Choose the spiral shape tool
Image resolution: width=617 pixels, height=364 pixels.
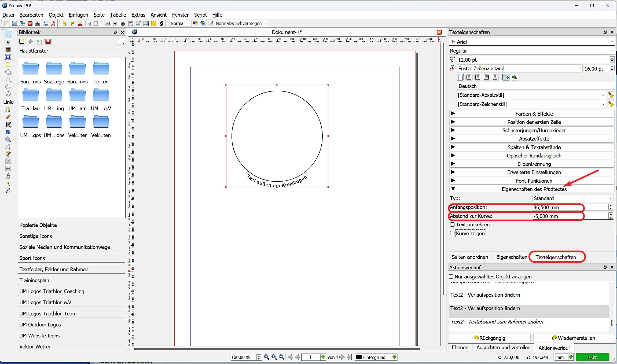coord(8,94)
